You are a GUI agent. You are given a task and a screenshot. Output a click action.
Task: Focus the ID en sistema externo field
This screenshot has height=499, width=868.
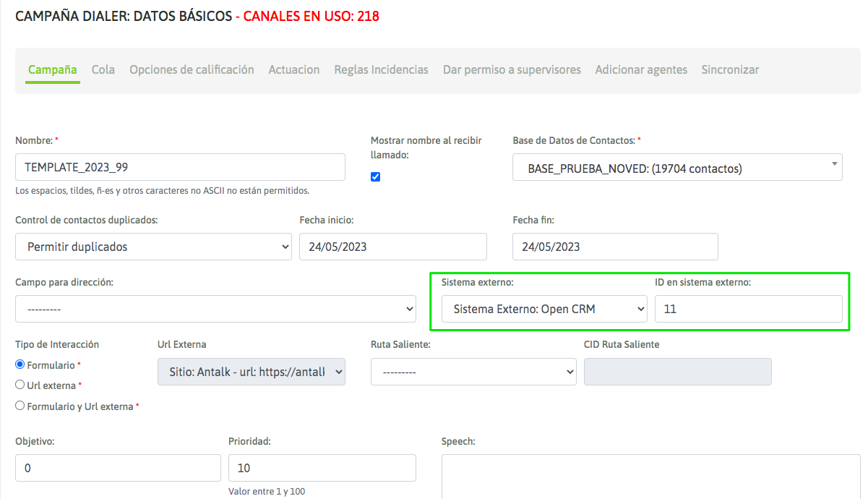[748, 309]
